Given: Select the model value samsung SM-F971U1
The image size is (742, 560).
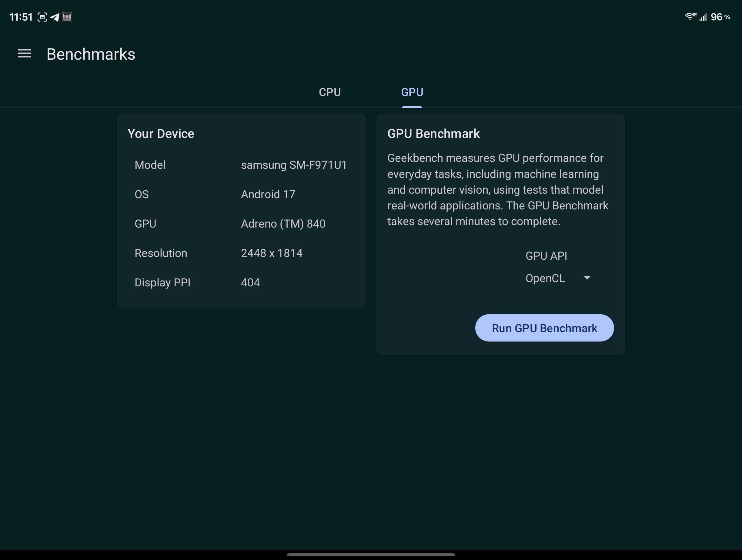Looking at the screenshot, I should click(x=294, y=165).
